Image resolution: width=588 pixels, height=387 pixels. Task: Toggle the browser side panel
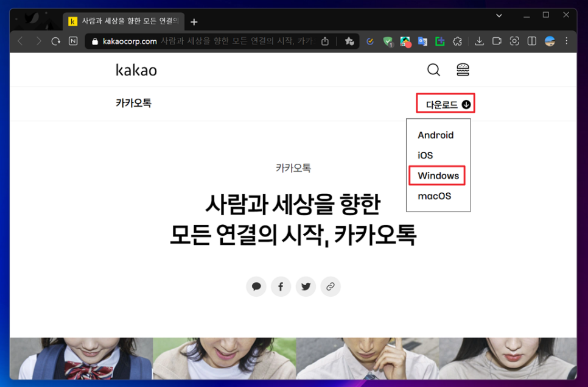click(x=532, y=41)
